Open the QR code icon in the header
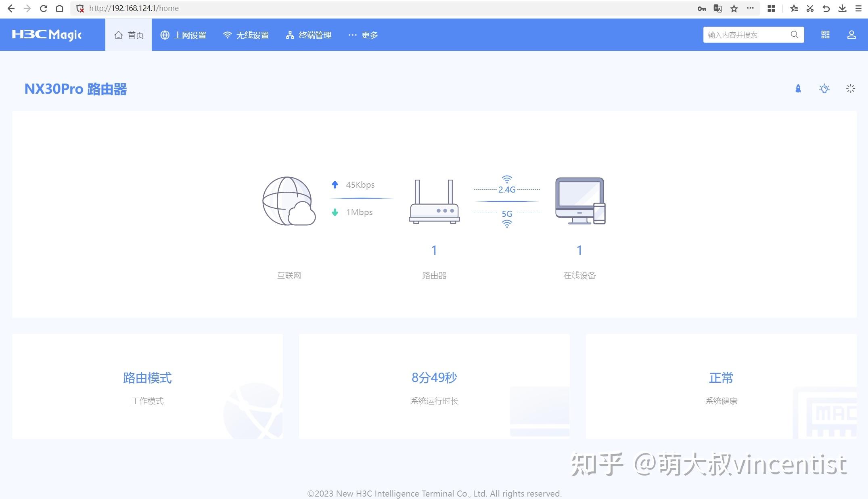868x499 pixels. pyautogui.click(x=825, y=34)
